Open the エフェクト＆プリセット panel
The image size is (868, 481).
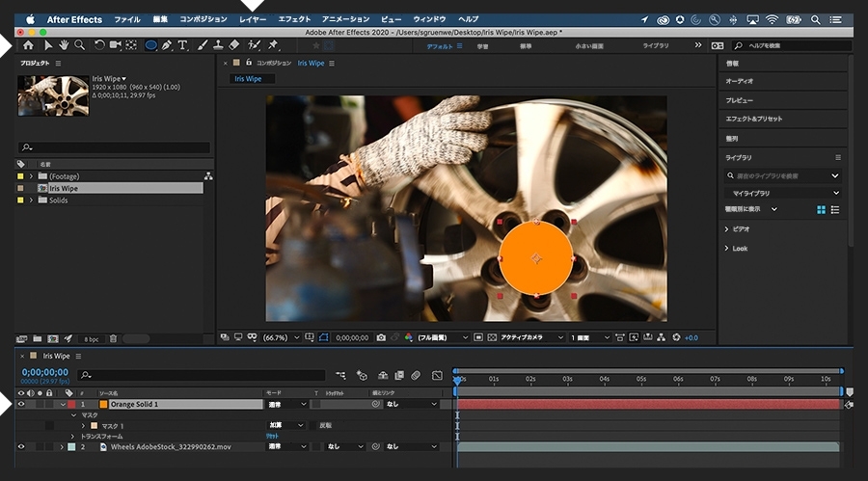(753, 120)
